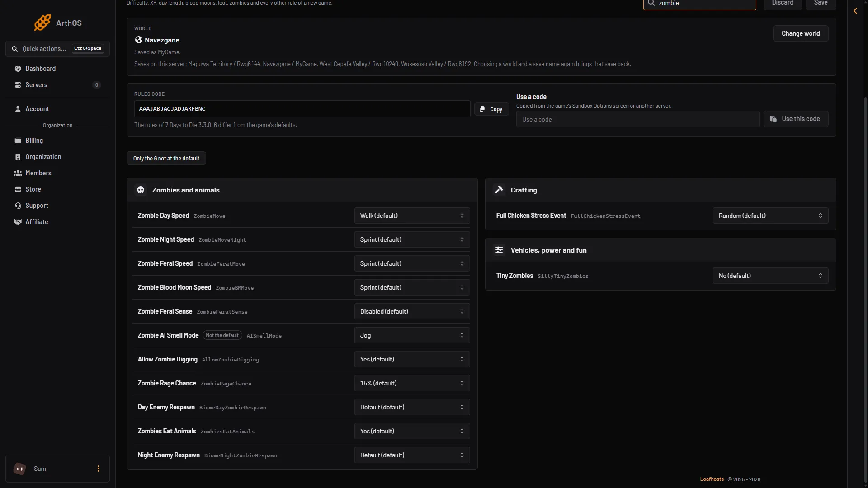Open Sam's user options menu dots
Viewport: 868px width, 488px height.
point(99,469)
